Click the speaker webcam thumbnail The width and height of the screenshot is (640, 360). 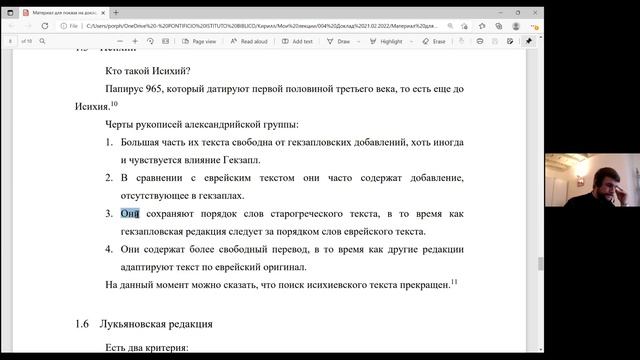tap(592, 180)
